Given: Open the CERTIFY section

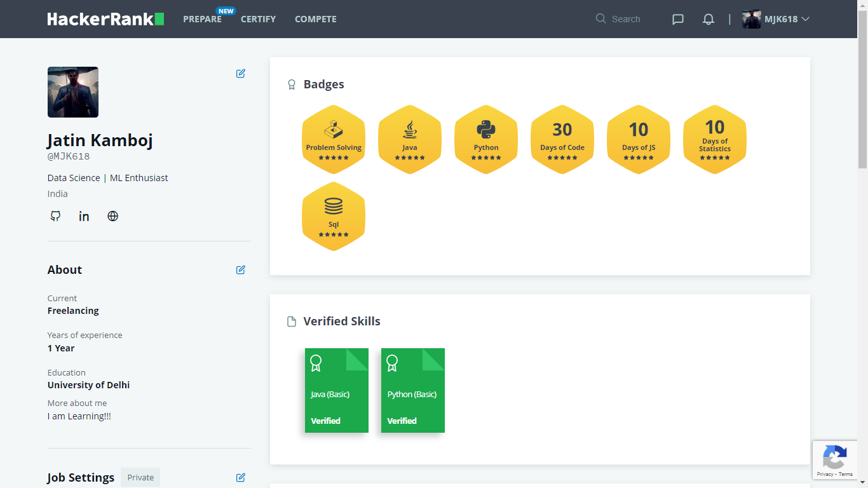Looking at the screenshot, I should (258, 19).
